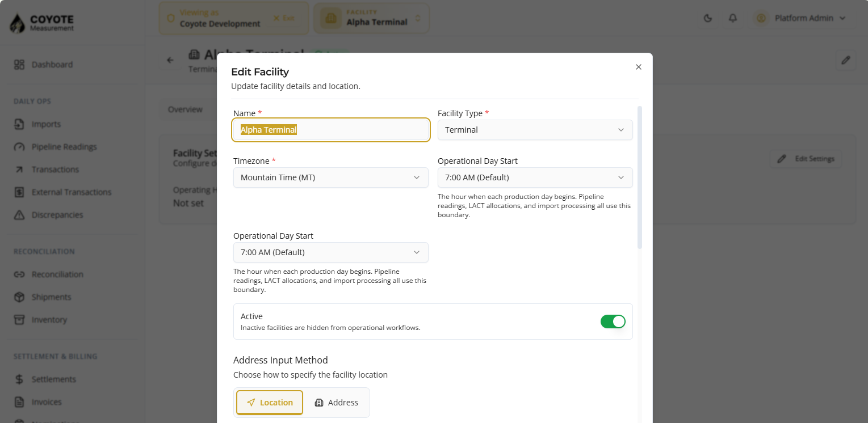Viewport: 868px width, 423px height.
Task: Select the Address input method
Action: tap(336, 403)
